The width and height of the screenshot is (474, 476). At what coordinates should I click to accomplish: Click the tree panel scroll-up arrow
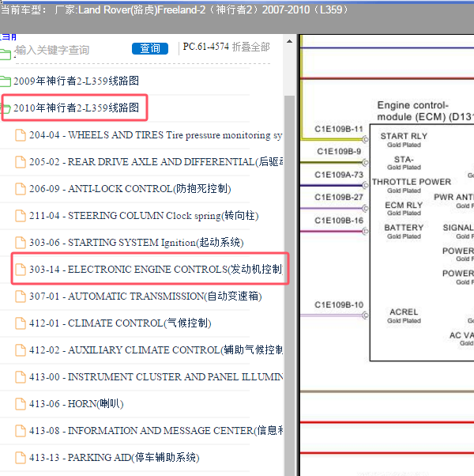click(290, 41)
